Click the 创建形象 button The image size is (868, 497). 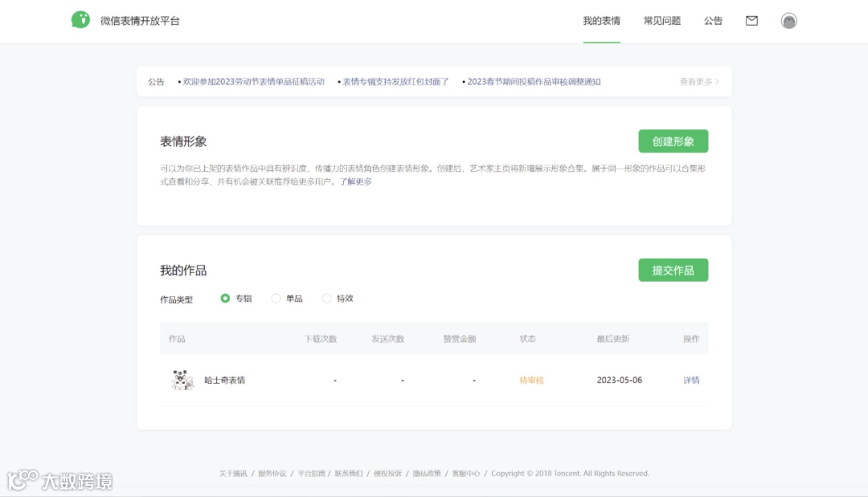click(674, 141)
